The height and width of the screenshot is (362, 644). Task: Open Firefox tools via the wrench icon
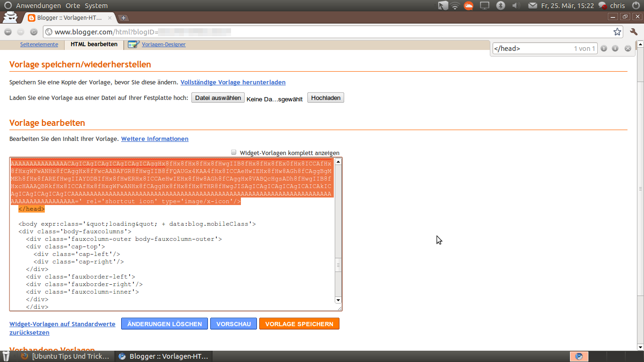tap(634, 32)
